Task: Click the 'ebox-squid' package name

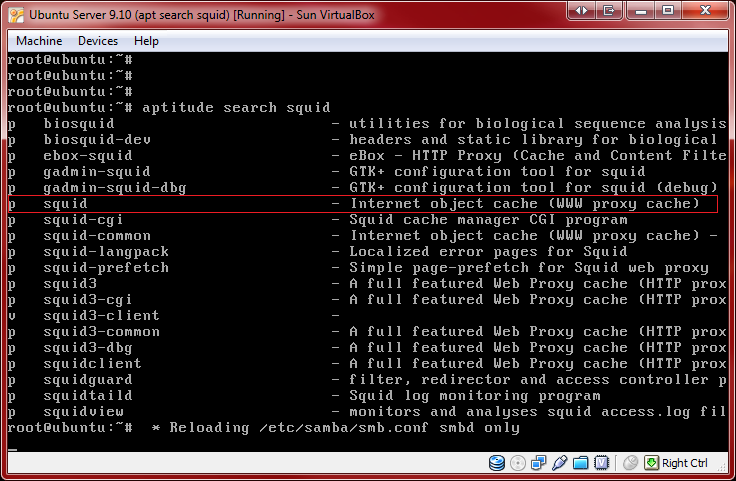Action: pos(88,155)
